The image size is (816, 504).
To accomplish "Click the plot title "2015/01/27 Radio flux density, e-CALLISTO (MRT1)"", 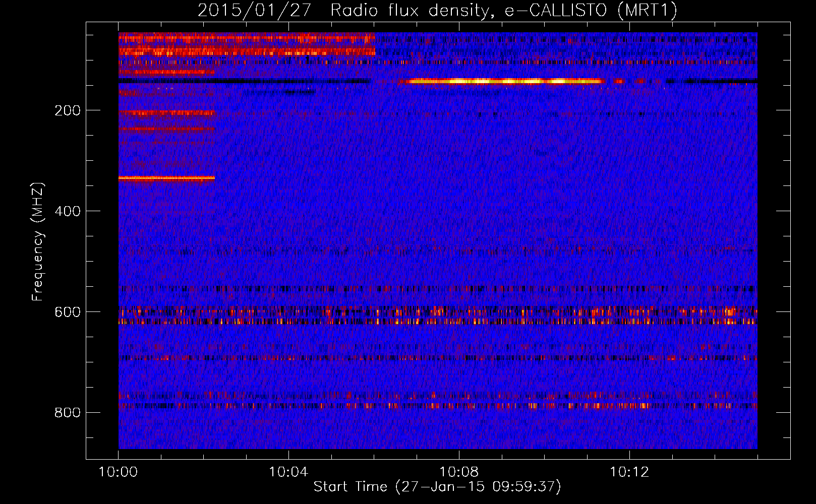I will pyautogui.click(x=437, y=10).
